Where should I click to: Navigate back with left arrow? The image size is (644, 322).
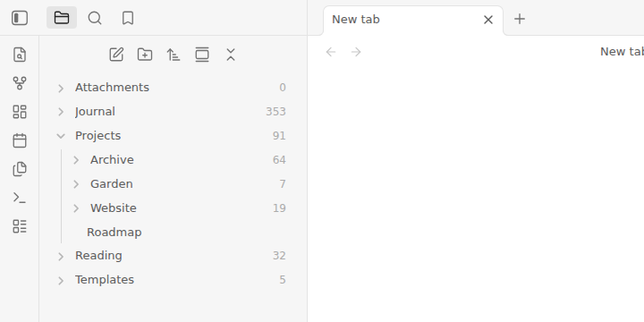pos(331,52)
